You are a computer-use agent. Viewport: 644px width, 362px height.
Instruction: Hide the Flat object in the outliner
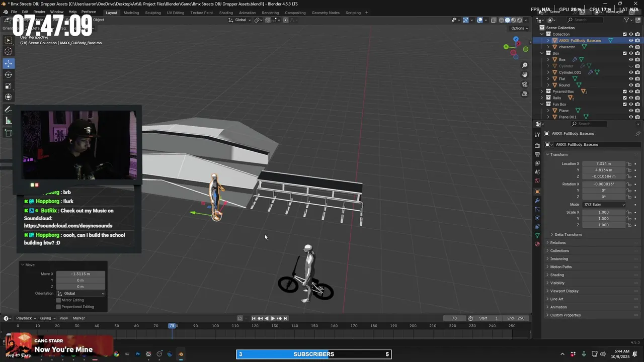coord(631,78)
